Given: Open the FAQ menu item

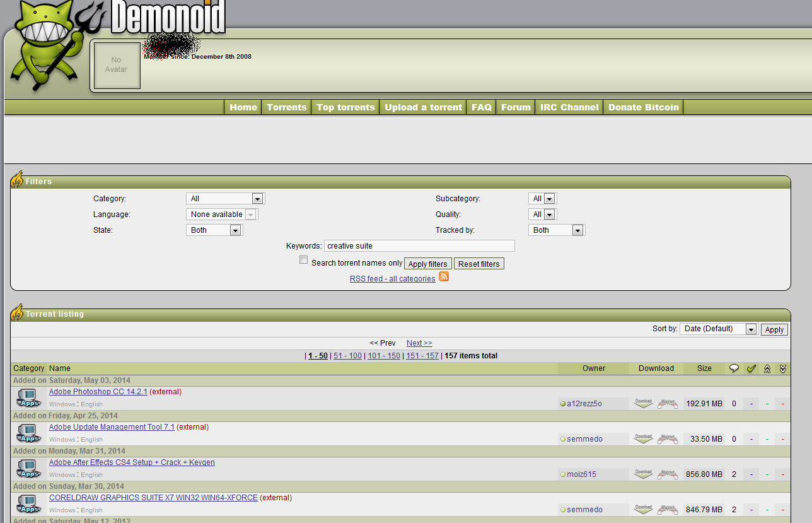Looking at the screenshot, I should [482, 107].
